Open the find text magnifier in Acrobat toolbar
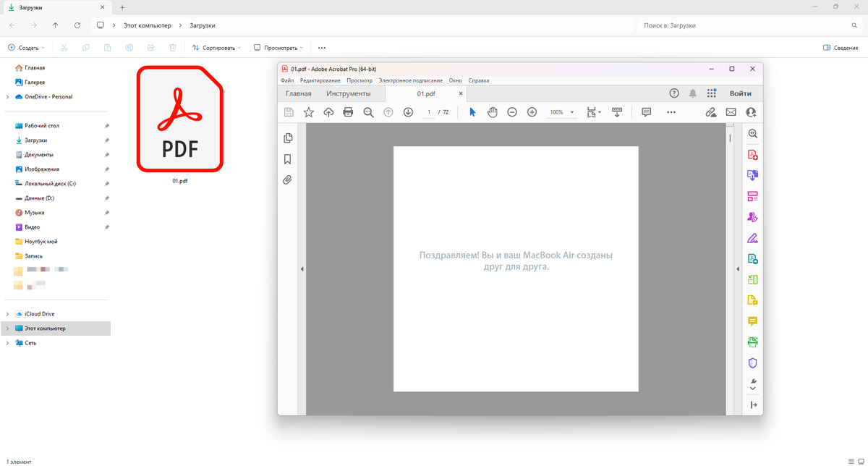Image resolution: width=868 pixels, height=466 pixels. tap(368, 112)
